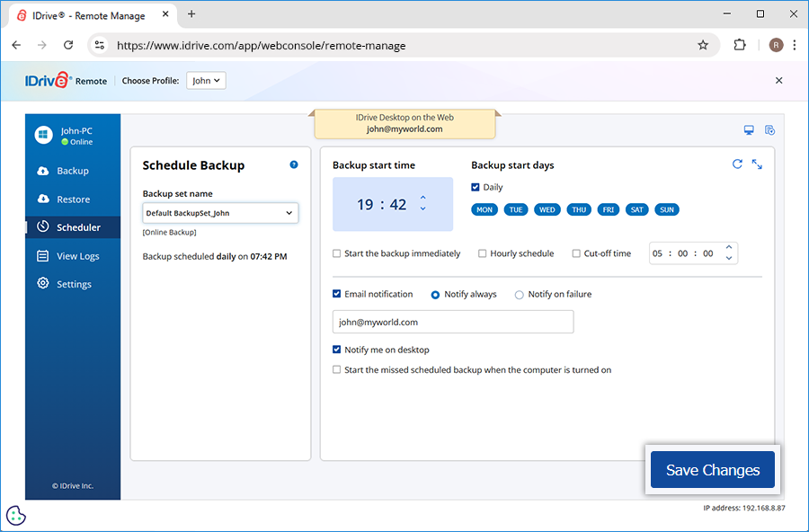This screenshot has height=532, width=809.
Task: Enable start missed scheduled backup checkbox
Action: pyautogui.click(x=336, y=369)
